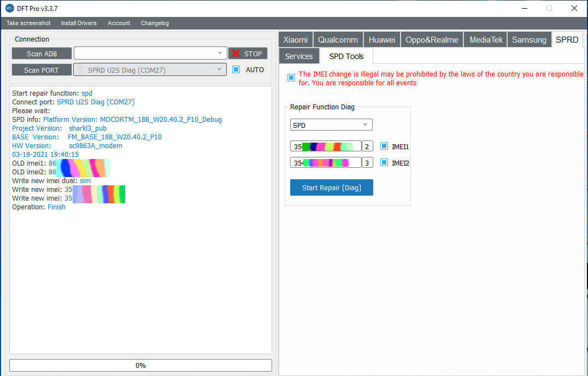Toggle the IMEI1 checkbox
Screen dimensions: 588x376
point(384,146)
